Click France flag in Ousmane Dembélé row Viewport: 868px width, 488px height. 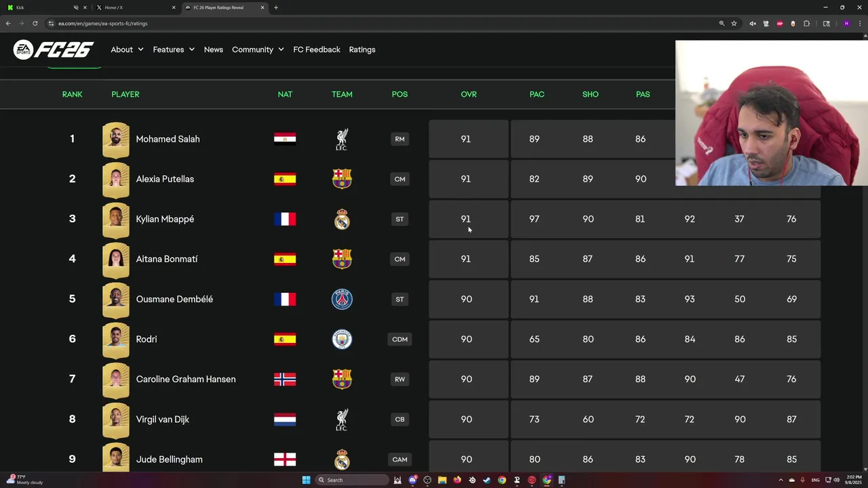click(x=285, y=299)
